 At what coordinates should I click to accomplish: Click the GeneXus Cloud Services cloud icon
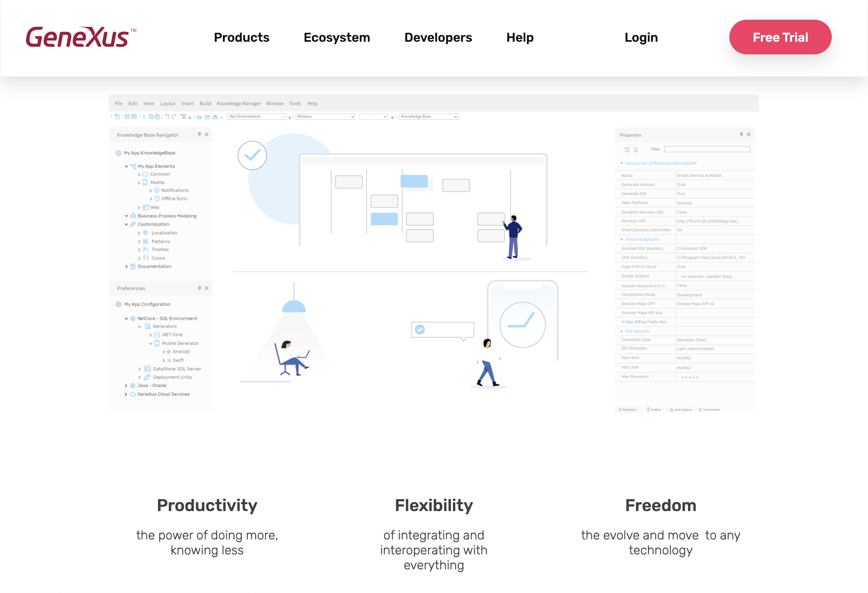(133, 394)
